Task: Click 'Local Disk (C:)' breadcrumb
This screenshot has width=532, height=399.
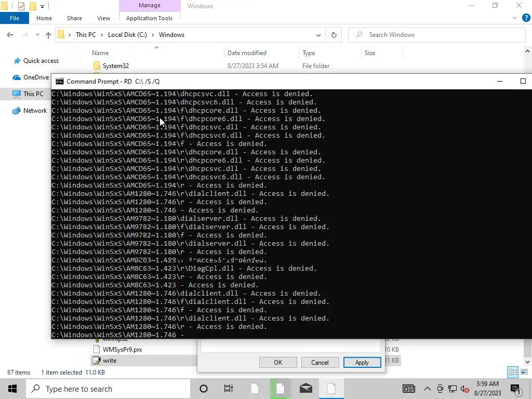Action: click(127, 35)
